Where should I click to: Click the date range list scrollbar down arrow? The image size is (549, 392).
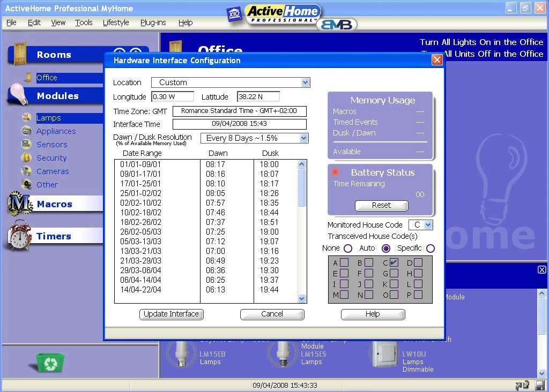click(301, 299)
